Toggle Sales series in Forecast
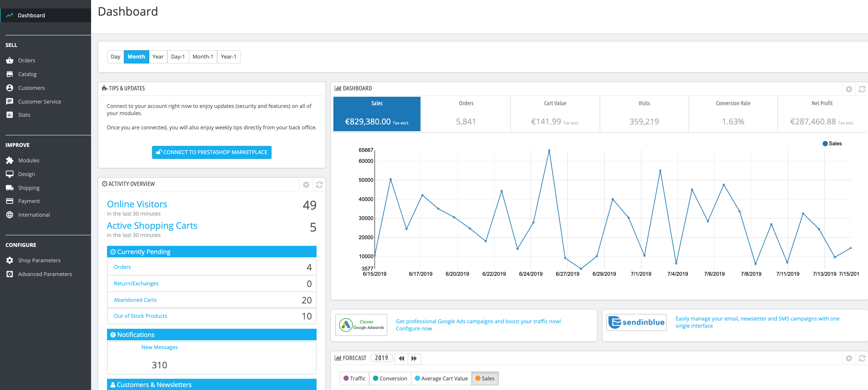Image resolution: width=868 pixels, height=390 pixels. pyautogui.click(x=485, y=378)
